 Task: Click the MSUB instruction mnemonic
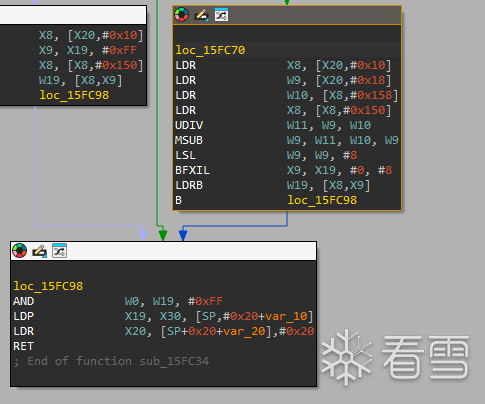click(x=189, y=140)
